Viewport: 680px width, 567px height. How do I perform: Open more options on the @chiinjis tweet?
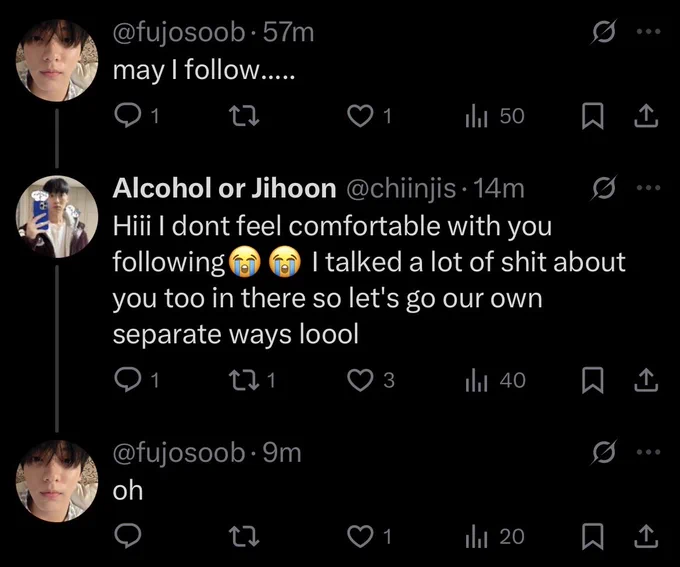pyautogui.click(x=649, y=188)
